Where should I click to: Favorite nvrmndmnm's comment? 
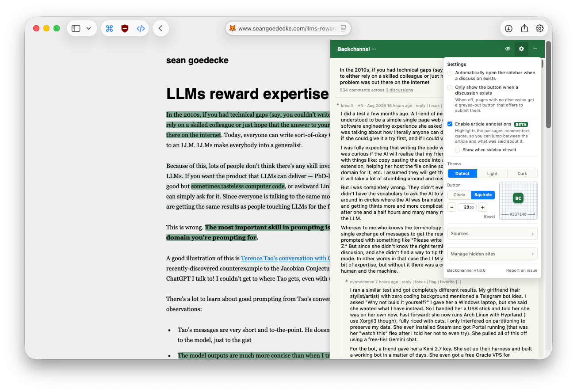click(x=447, y=282)
